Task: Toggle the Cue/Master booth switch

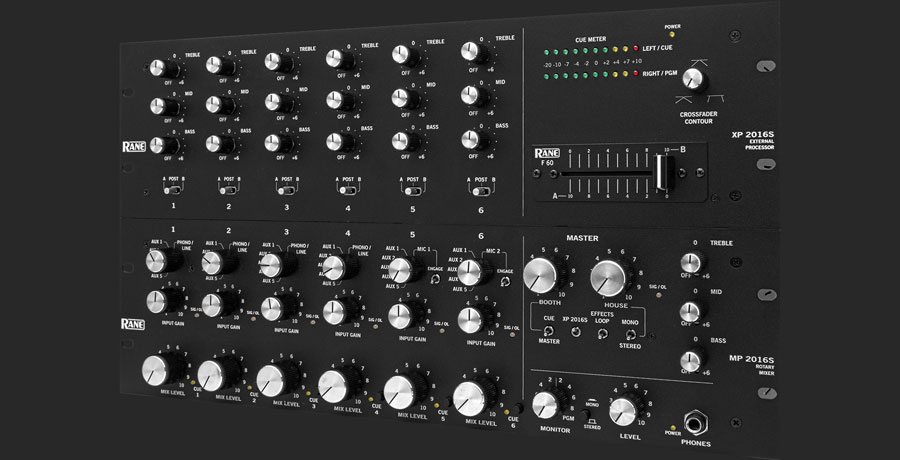Action: point(549,331)
